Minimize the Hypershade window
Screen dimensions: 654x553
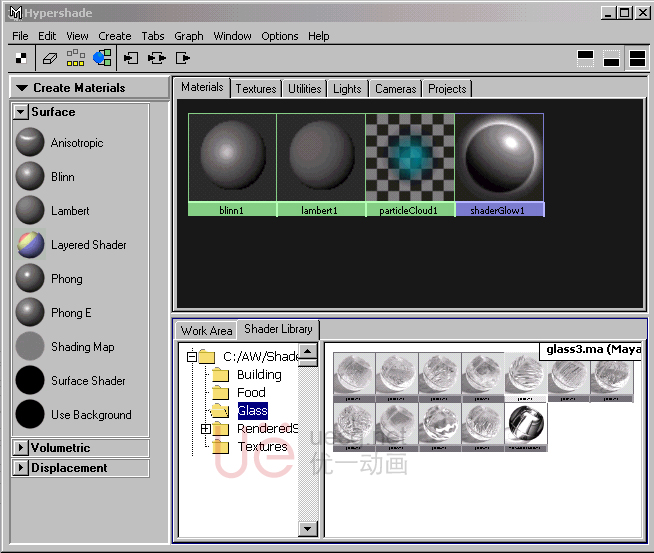[608, 13]
